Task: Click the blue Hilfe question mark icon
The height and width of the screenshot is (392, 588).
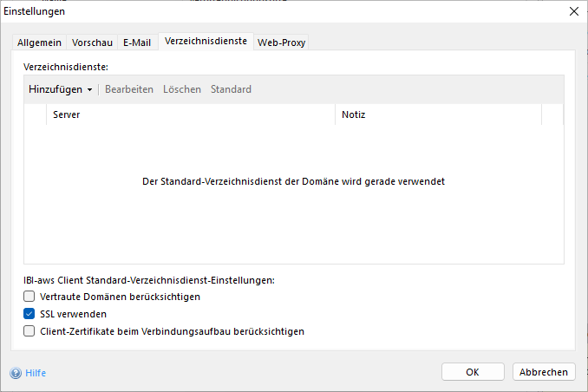Action: point(16,373)
